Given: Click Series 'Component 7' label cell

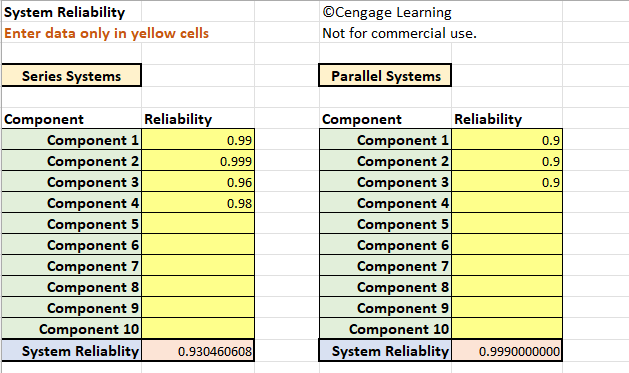Looking at the screenshot, I should click(71, 266).
